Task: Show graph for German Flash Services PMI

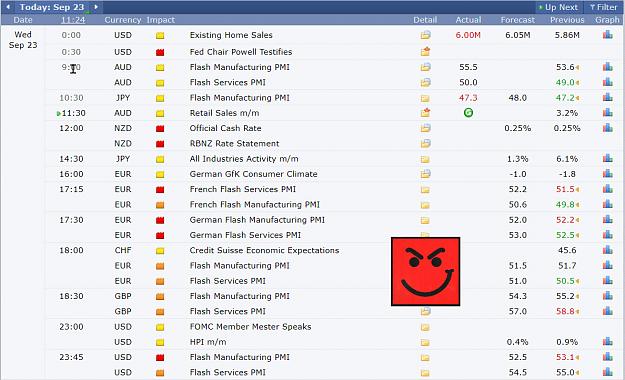Action: pyautogui.click(x=607, y=234)
